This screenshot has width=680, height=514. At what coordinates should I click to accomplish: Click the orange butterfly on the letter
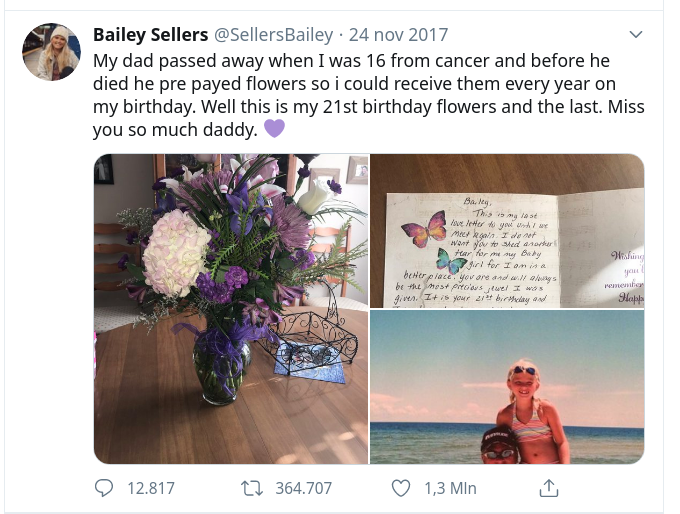(x=424, y=230)
